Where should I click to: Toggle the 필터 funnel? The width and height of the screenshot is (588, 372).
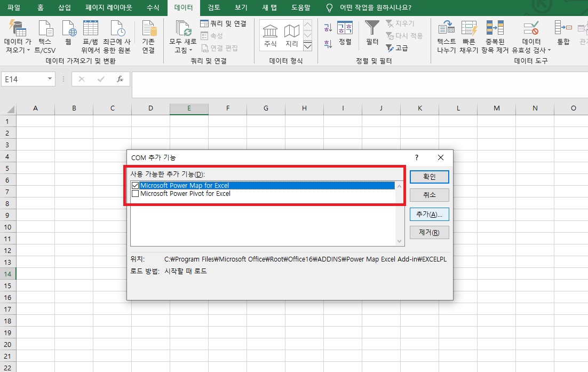pos(372,33)
